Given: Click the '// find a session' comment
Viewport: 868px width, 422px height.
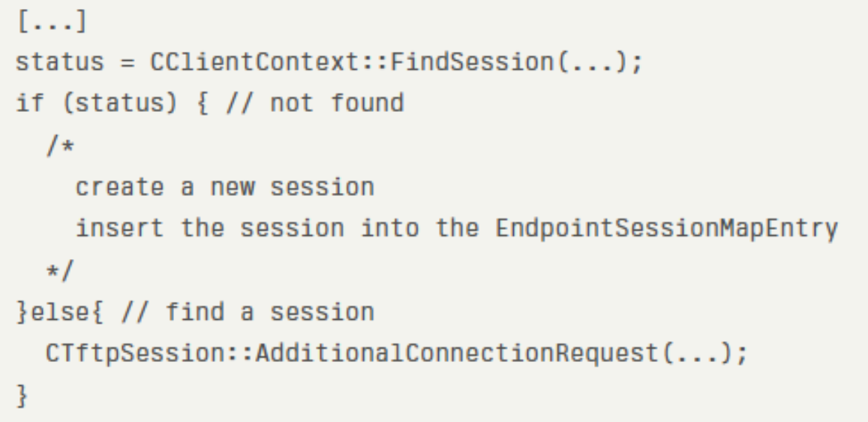Looking at the screenshot, I should point(248,312).
